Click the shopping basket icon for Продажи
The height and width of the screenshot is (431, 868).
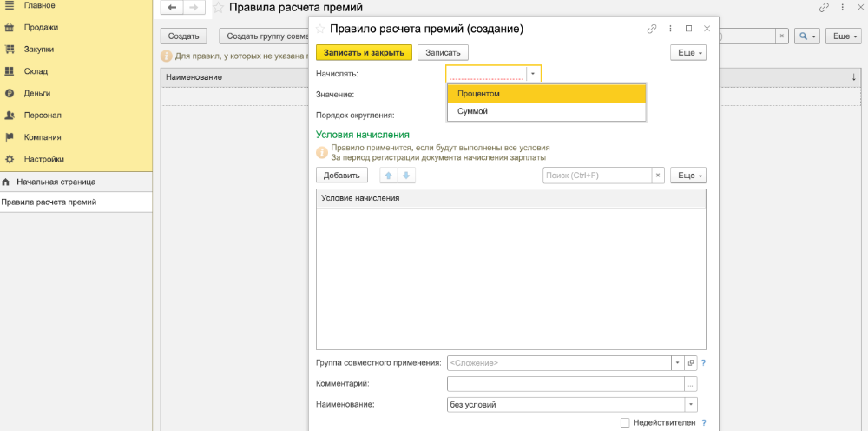[9, 27]
